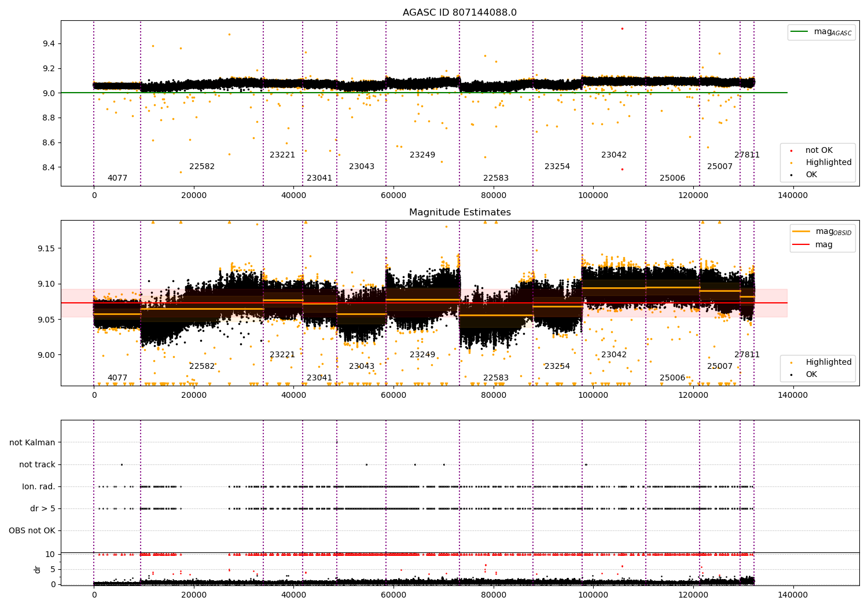Click 23042 label in Magnitude Estimates plot
The image size is (868, 608).
614,354
